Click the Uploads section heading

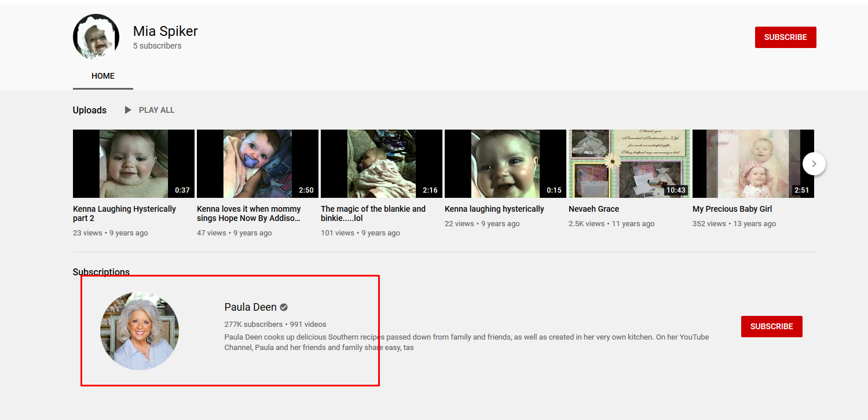(90, 110)
